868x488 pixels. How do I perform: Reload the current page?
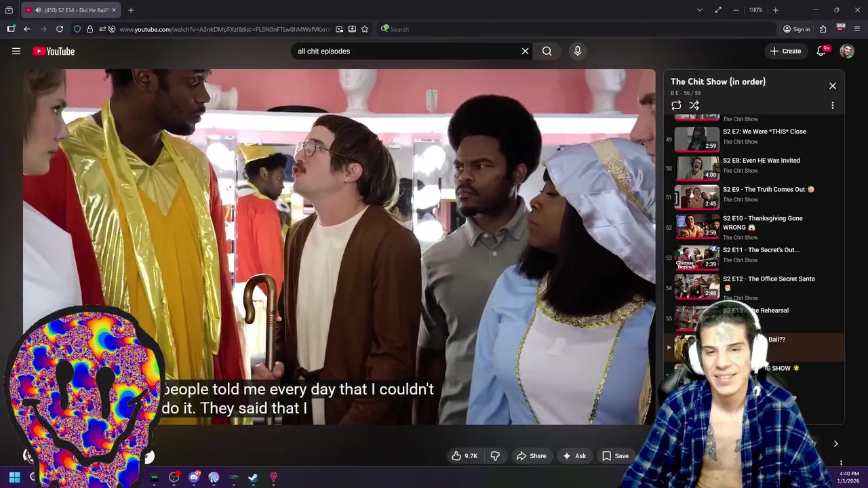point(60,29)
